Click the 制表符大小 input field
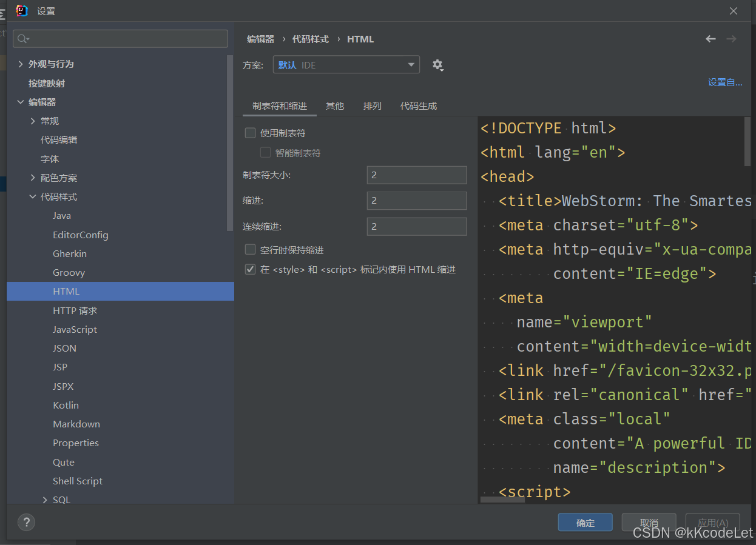 tap(417, 175)
